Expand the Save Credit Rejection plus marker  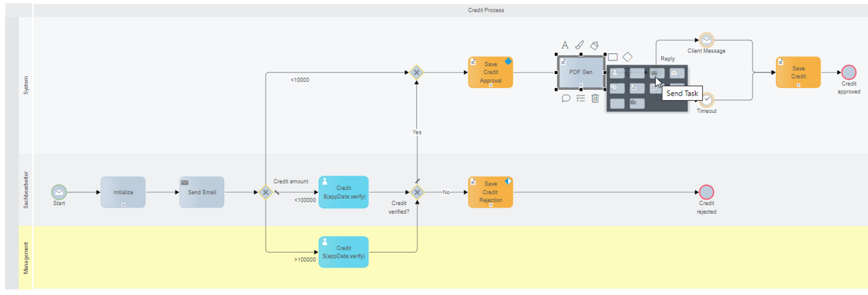pos(491,205)
